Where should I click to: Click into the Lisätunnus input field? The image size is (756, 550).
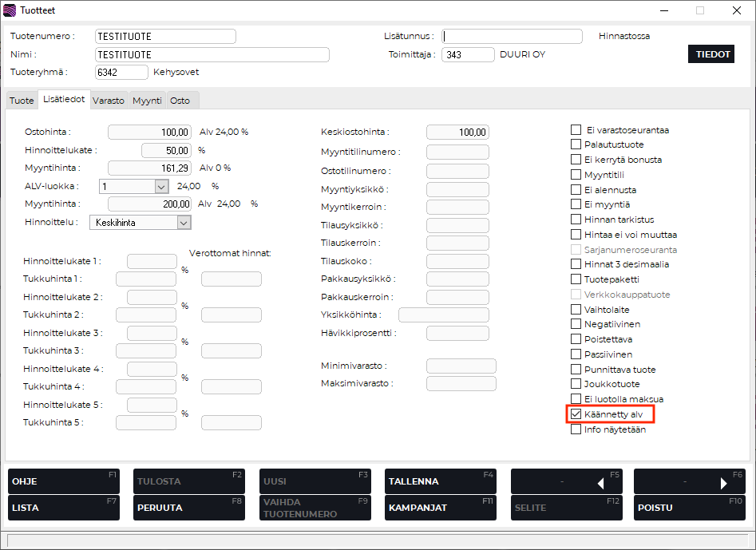pos(512,36)
